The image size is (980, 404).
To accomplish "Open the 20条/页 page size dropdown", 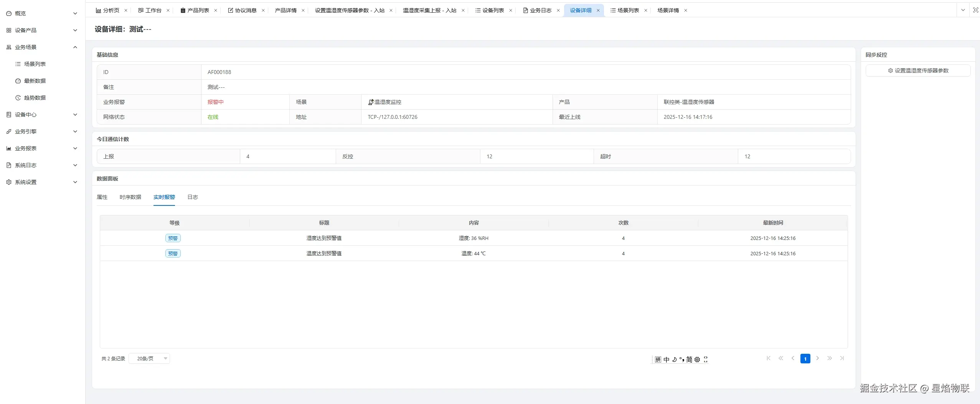I will 149,358.
